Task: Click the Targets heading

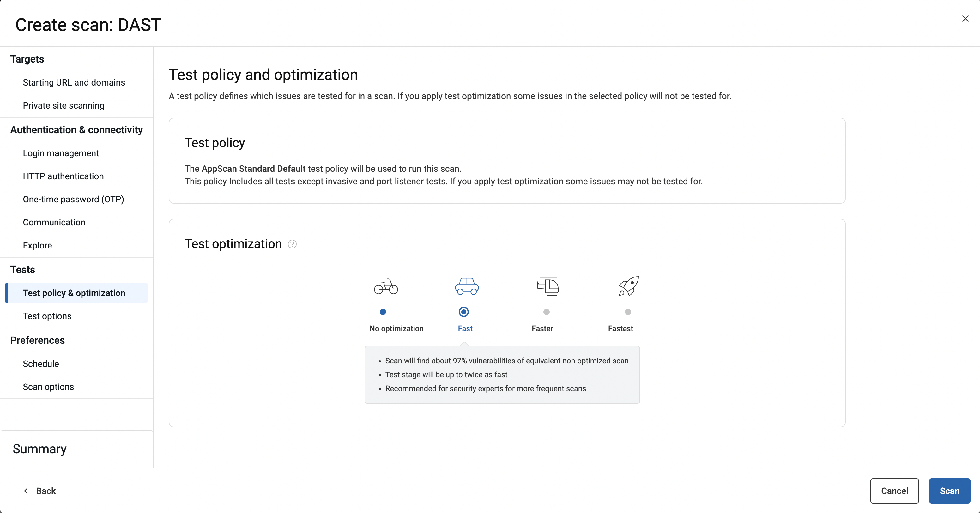Action: click(x=27, y=59)
